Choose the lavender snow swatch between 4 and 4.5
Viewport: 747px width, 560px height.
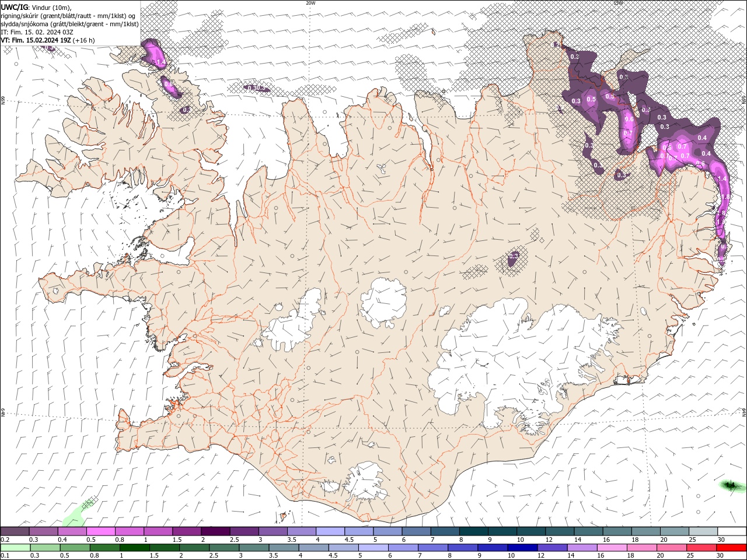[330, 531]
